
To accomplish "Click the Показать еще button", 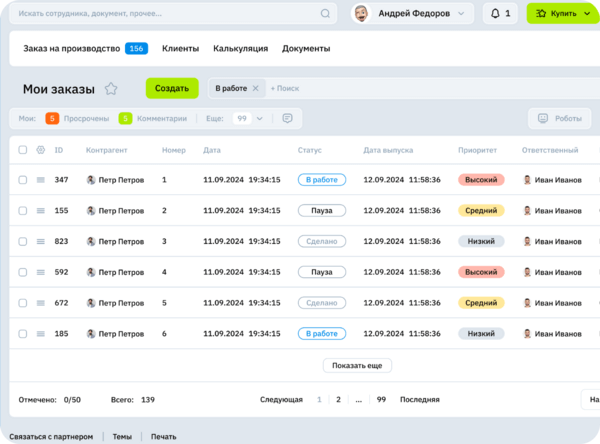I will 357,366.
